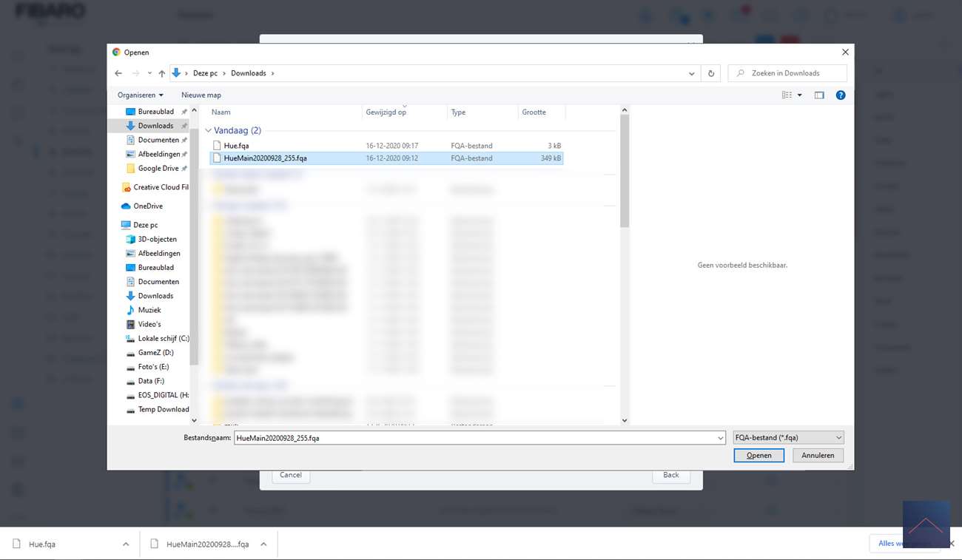Sort files by the Grootte column
The height and width of the screenshot is (560, 962).
click(534, 112)
